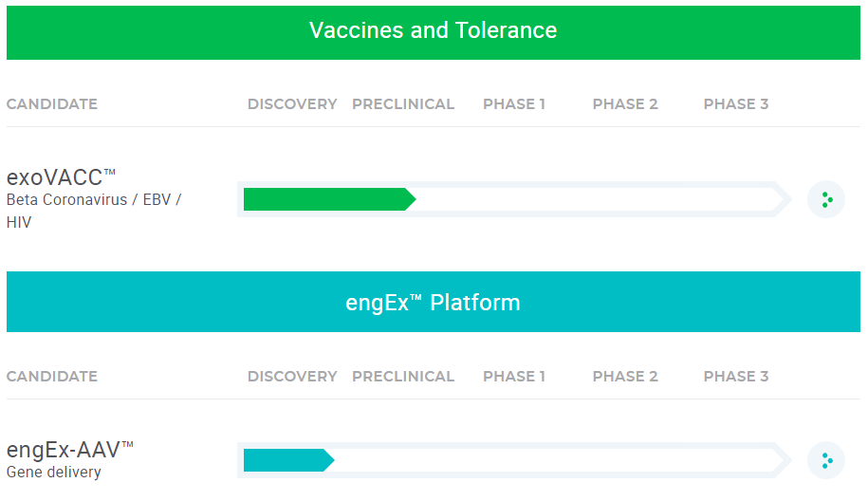The image size is (868, 501).
Task: Click PHASE 2 header under engEx Platform
Action: (x=625, y=377)
